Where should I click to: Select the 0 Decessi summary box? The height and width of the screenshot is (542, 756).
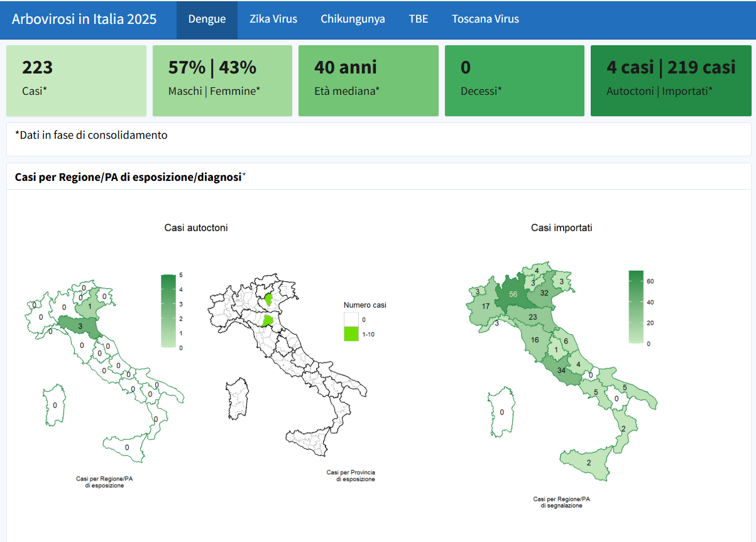514,80
